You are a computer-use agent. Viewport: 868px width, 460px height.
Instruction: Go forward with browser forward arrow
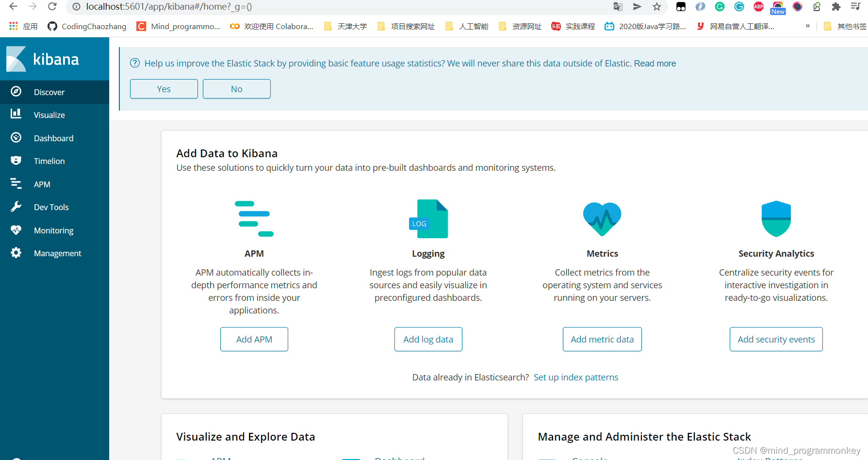pos(33,6)
